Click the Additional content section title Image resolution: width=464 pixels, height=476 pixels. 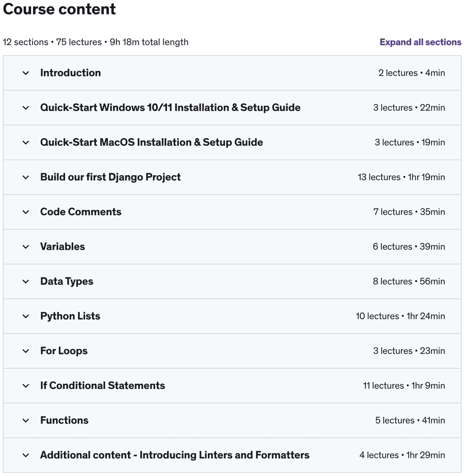coord(175,455)
